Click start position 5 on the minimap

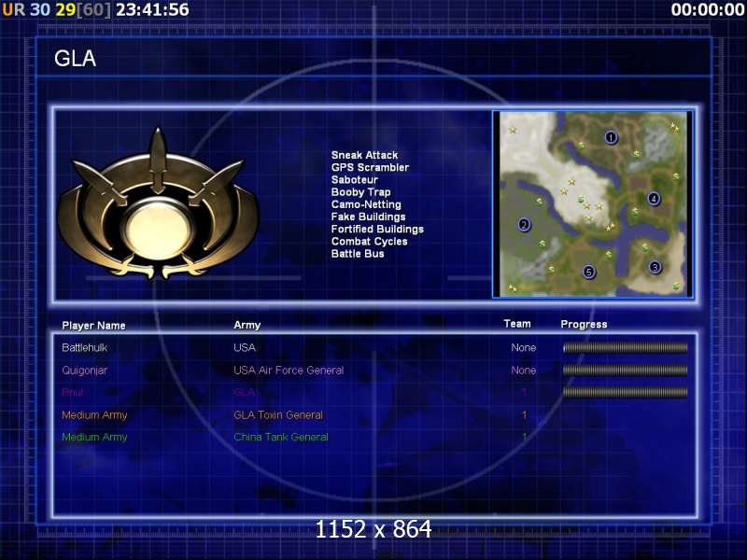click(589, 272)
